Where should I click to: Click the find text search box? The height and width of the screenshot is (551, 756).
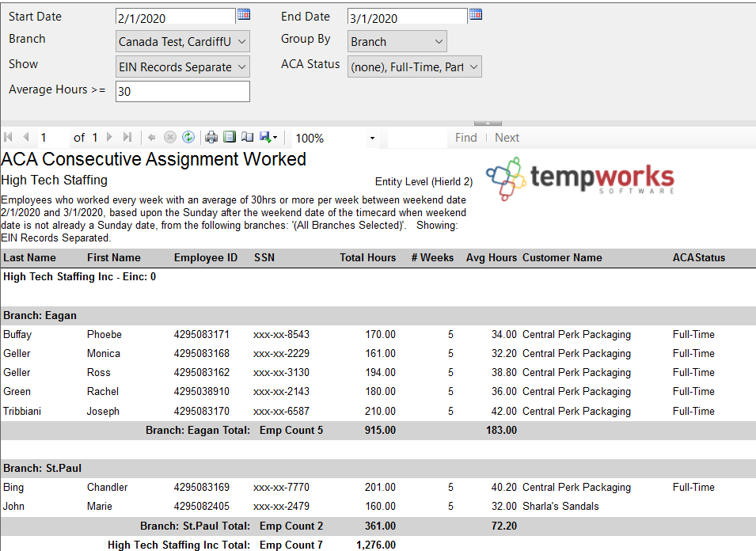[x=417, y=138]
